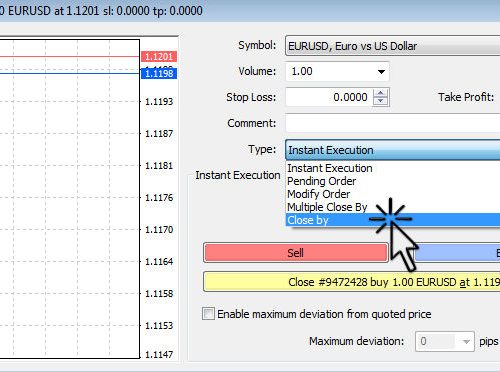Click the Instant Execution group box title
This screenshot has width=500, height=372.
coord(238,175)
